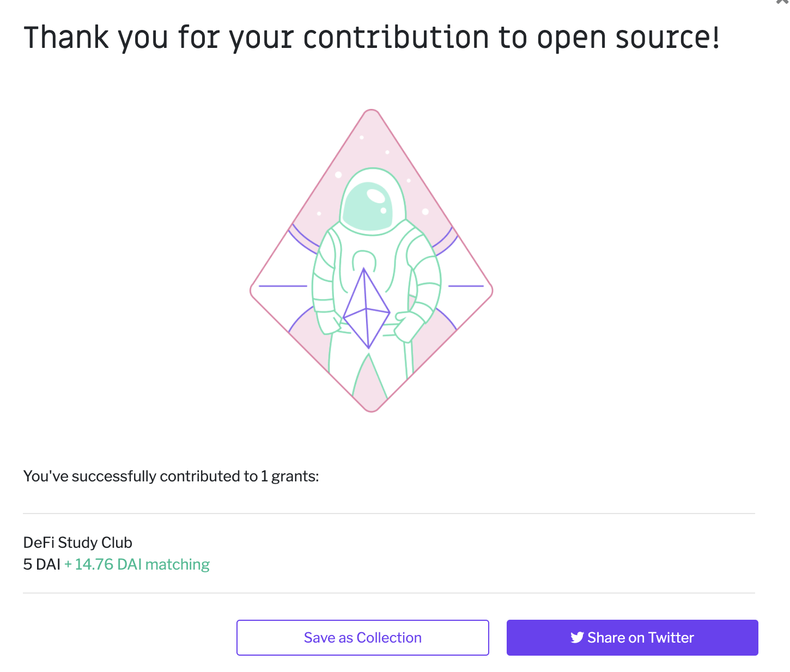Click the purple horizontal line right of the astronaut
This screenshot has height=672, width=790.
pos(466,286)
